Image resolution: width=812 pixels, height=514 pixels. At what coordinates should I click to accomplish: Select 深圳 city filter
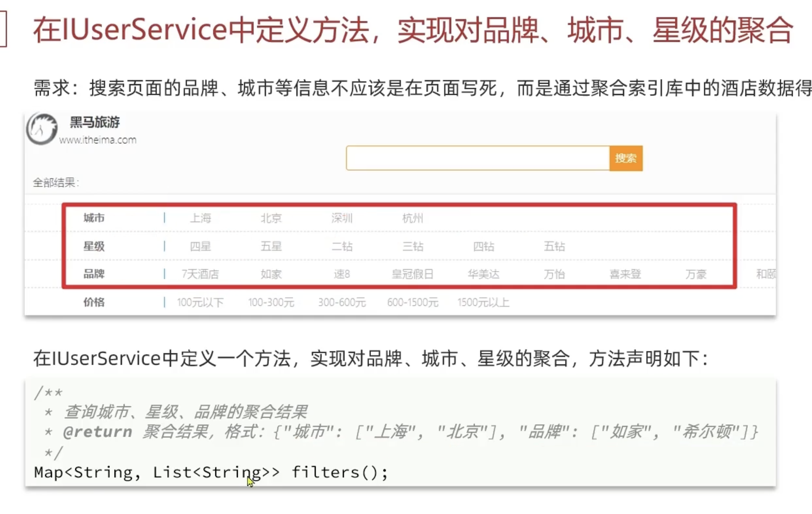pyautogui.click(x=342, y=218)
